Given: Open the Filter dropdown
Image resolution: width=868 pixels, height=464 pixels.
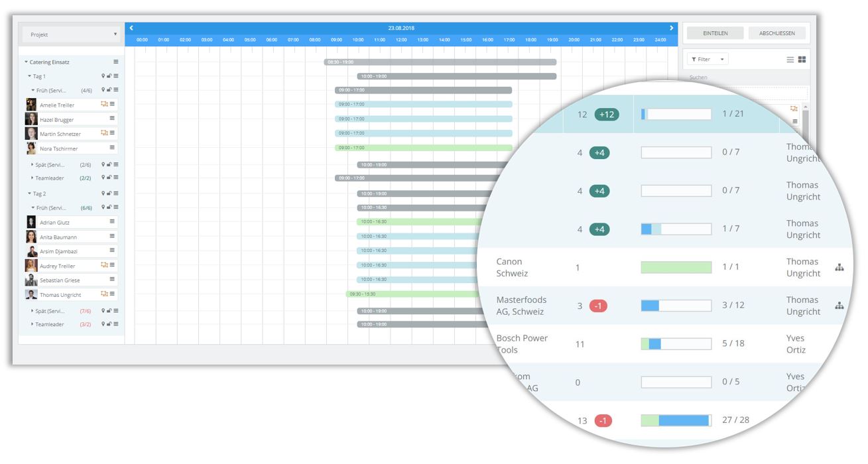Looking at the screenshot, I should [x=708, y=60].
